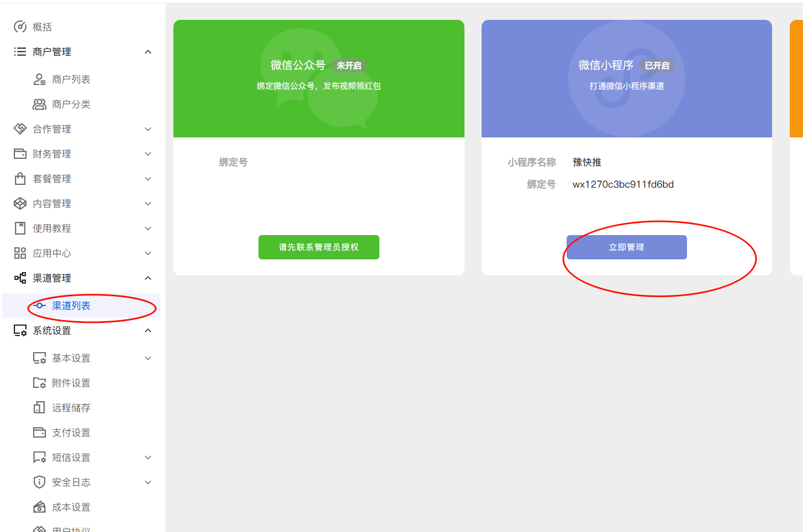Collapse the 系统设置 chevron
The image size is (803, 532).
[x=148, y=330]
